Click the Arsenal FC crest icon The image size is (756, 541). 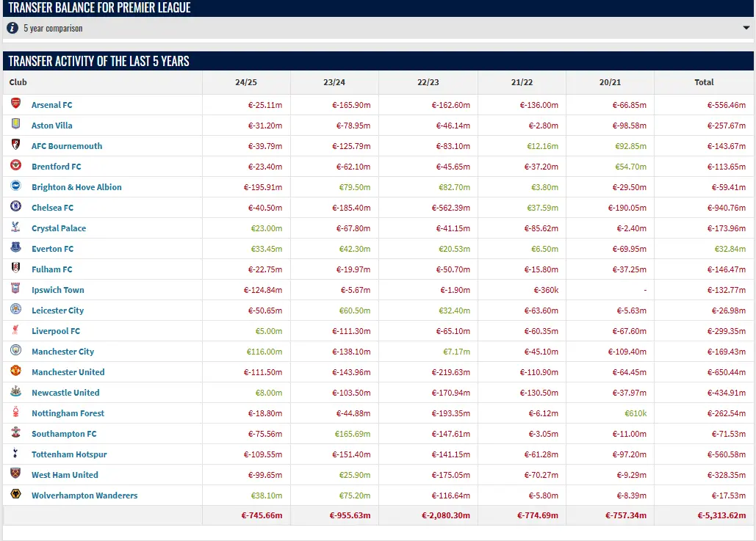click(15, 104)
